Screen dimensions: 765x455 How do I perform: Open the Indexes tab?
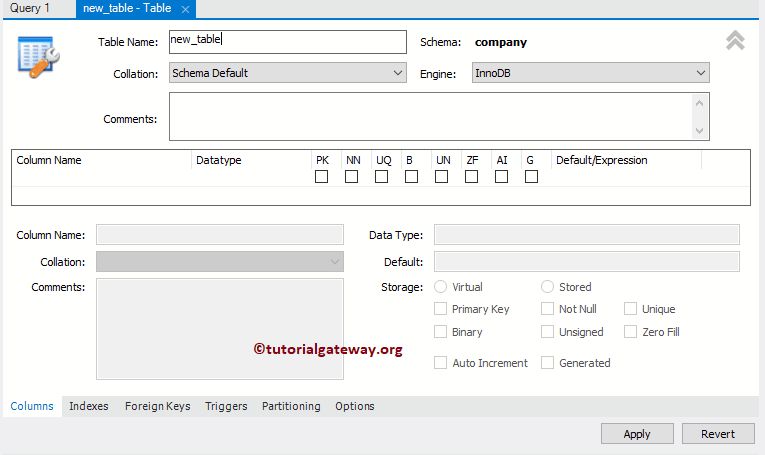click(89, 406)
